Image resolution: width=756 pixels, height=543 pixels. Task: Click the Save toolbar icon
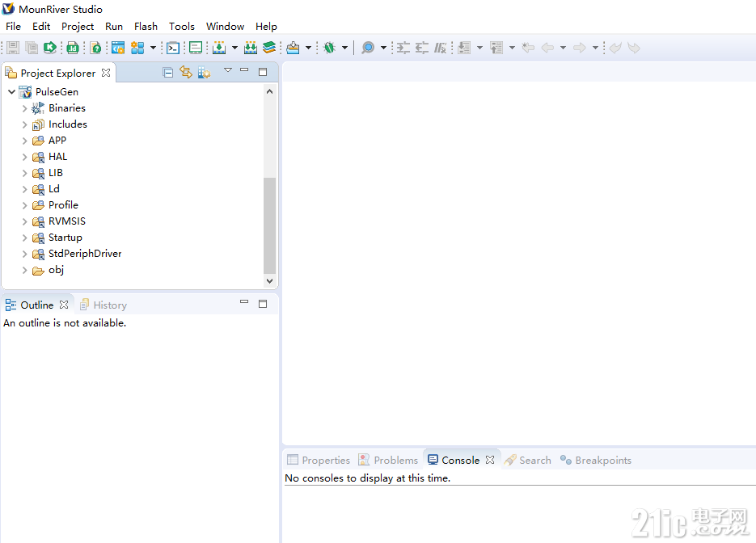pyautogui.click(x=13, y=48)
